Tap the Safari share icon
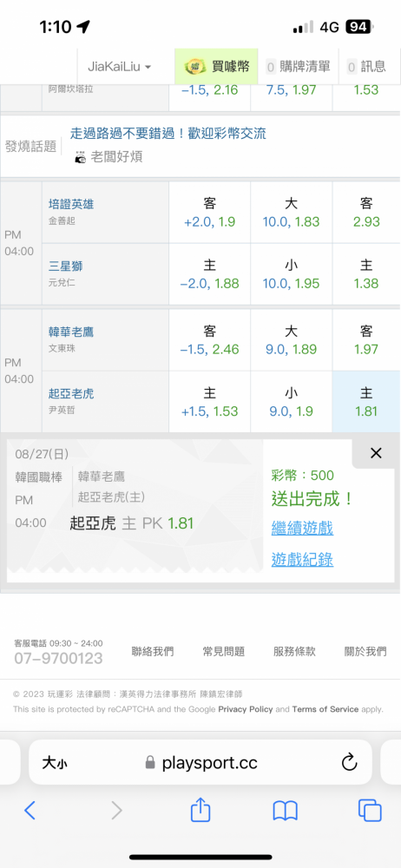Image resolution: width=401 pixels, height=868 pixels. [x=200, y=810]
